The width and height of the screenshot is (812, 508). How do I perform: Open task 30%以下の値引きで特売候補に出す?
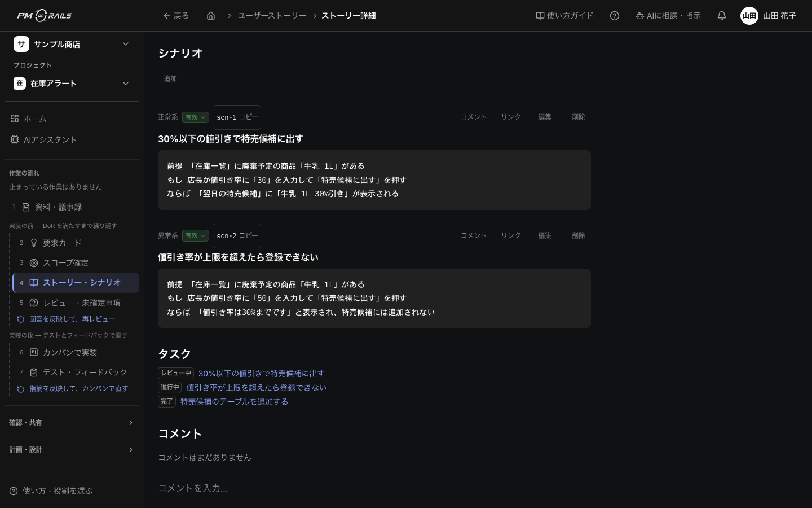pyautogui.click(x=262, y=374)
